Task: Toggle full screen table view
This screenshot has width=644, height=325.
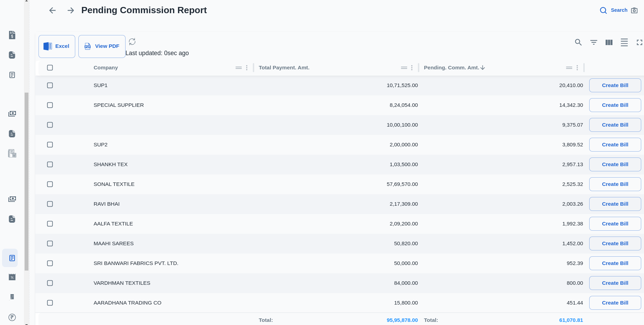Action: click(x=639, y=42)
